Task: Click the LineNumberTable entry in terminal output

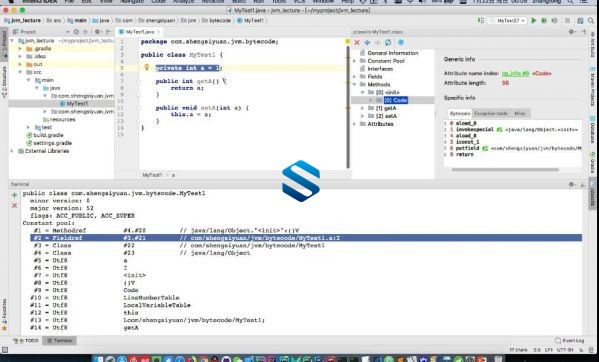Action: click(x=151, y=297)
